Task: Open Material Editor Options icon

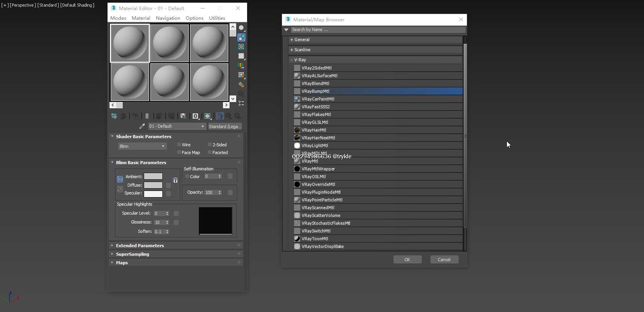Action: [241, 84]
